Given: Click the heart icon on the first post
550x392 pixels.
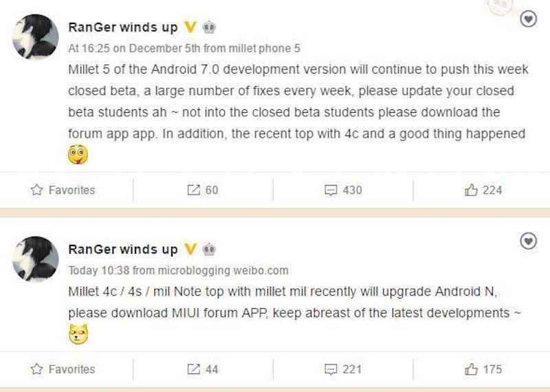Looking at the screenshot, I should coord(528,19).
